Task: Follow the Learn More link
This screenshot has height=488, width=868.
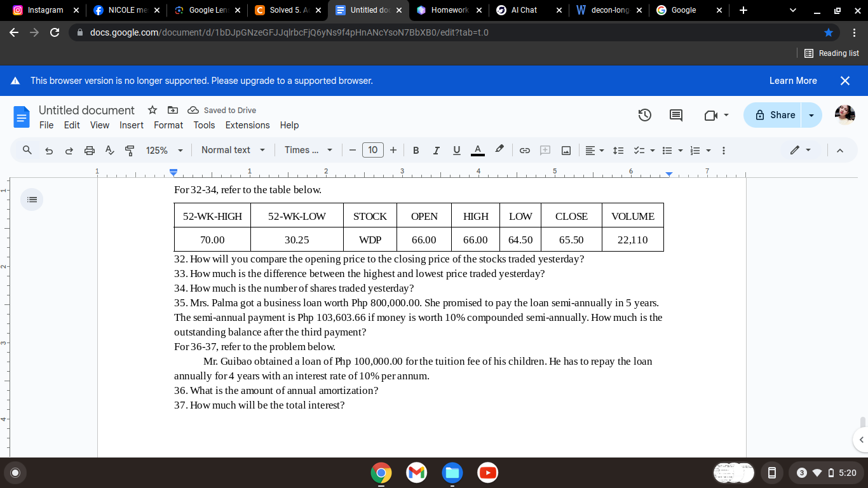Action: pos(793,81)
